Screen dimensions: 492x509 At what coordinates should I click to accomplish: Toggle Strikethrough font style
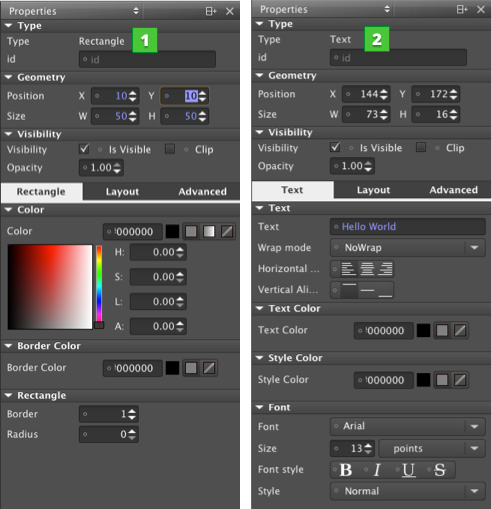pyautogui.click(x=440, y=470)
